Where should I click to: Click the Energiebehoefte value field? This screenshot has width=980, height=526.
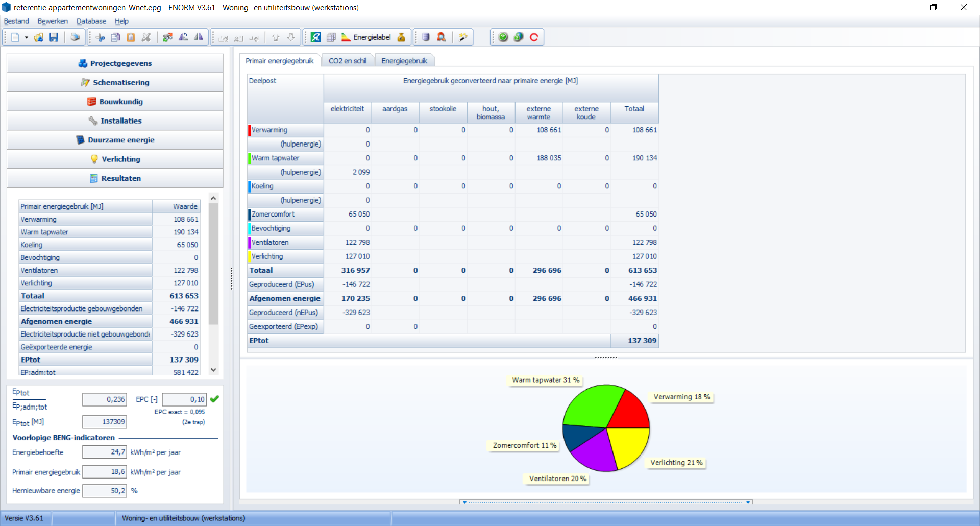click(104, 452)
